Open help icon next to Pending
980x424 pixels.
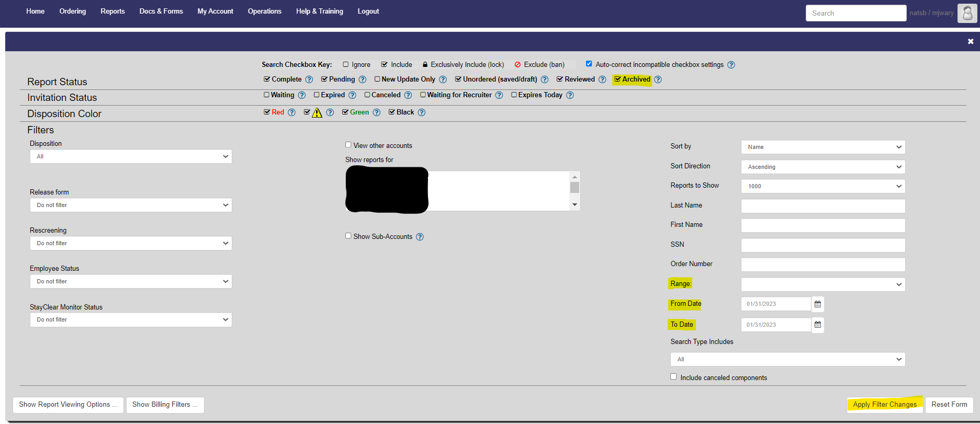[x=363, y=79]
